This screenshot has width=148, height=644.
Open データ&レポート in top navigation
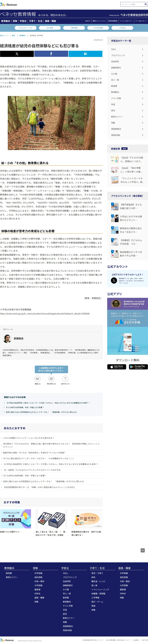(141, 21)
